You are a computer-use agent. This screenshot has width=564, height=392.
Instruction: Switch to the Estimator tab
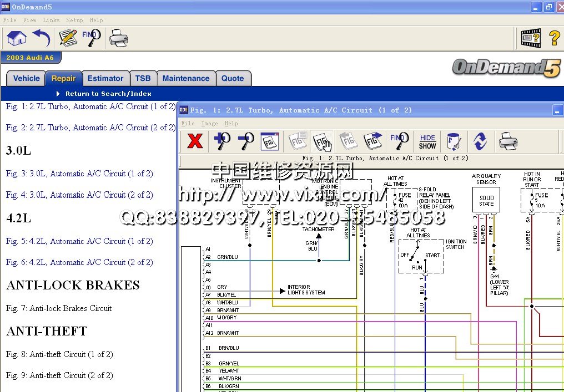tap(105, 78)
